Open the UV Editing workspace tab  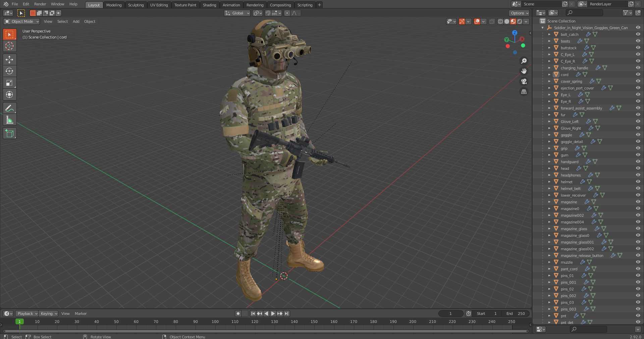click(159, 5)
